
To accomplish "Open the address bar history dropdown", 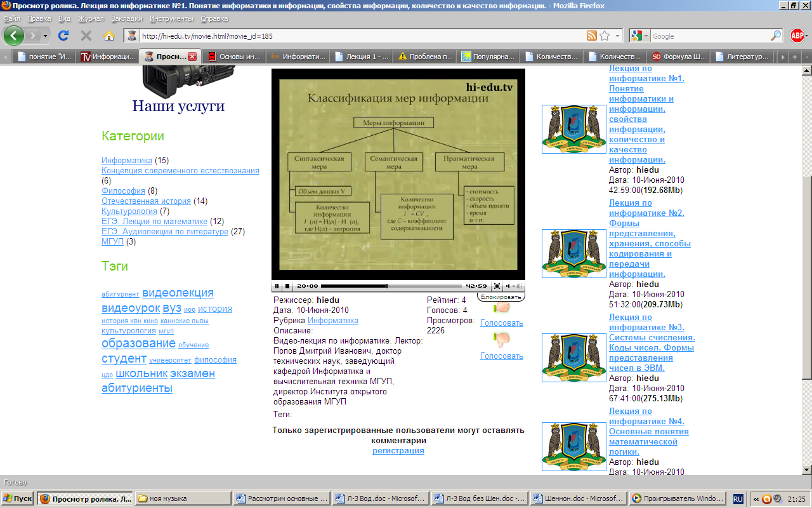I will [x=618, y=36].
